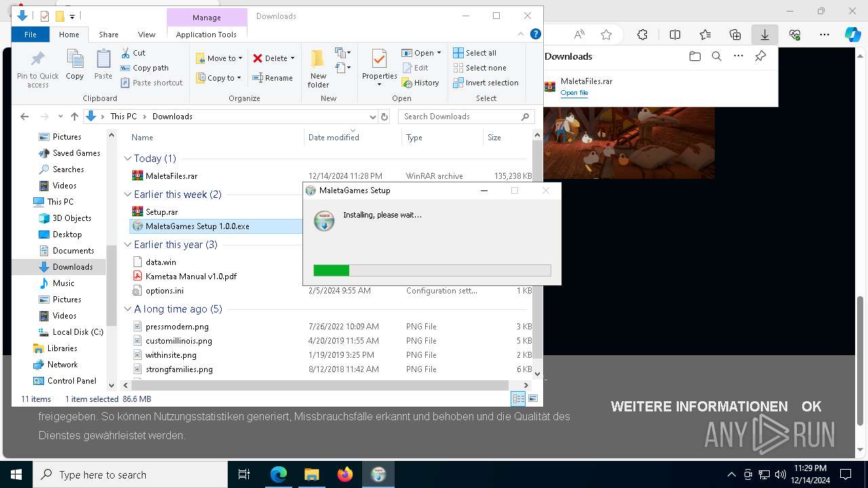Sort by the Date modified column header
This screenshot has width=868, height=488.
pos(353,138)
